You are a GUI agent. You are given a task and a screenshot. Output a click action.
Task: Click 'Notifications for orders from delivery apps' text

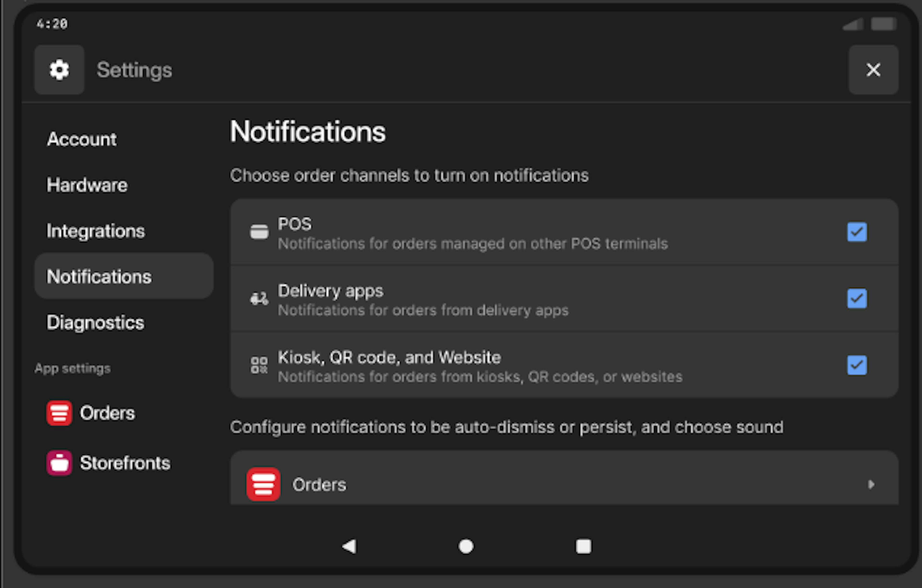coord(423,310)
